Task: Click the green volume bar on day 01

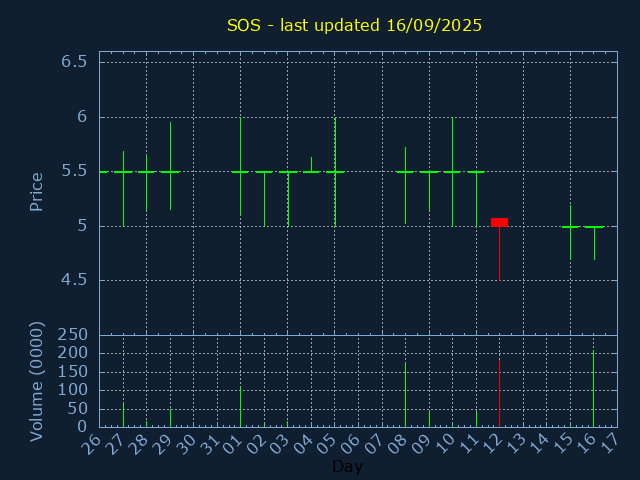Action: tap(240, 407)
